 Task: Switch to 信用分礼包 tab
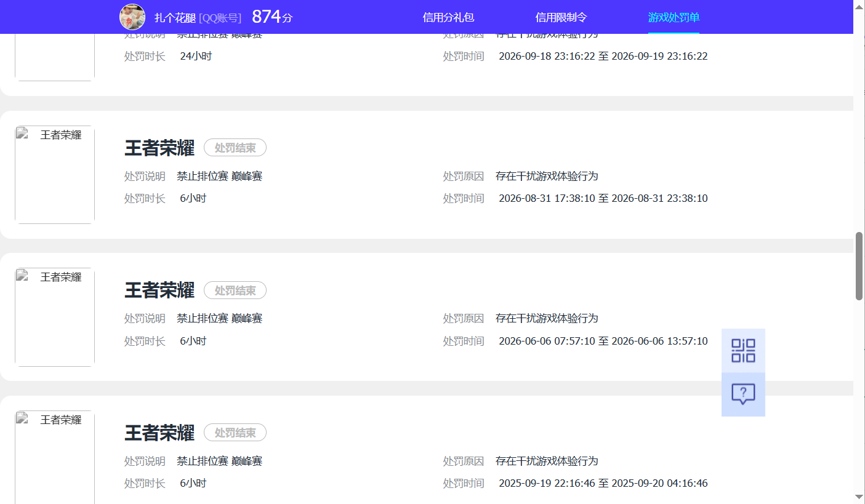pos(449,17)
